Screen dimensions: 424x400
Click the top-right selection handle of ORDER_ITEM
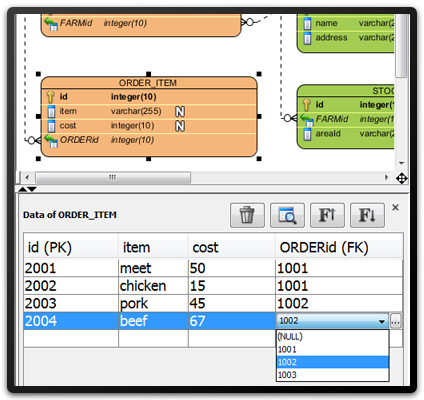259,74
